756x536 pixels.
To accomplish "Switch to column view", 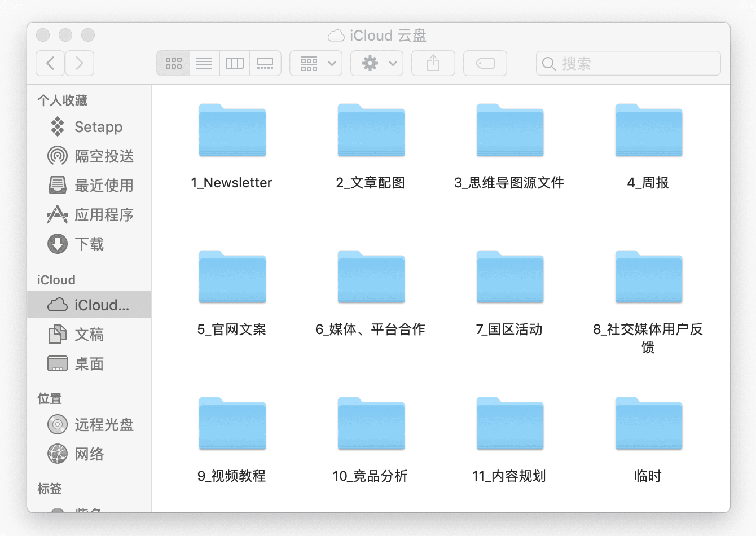I will [x=234, y=63].
